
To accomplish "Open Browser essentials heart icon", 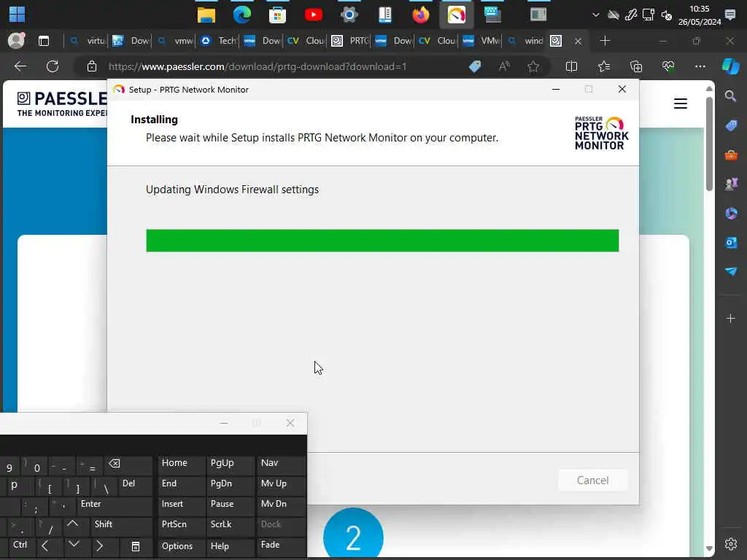I will click(x=668, y=66).
